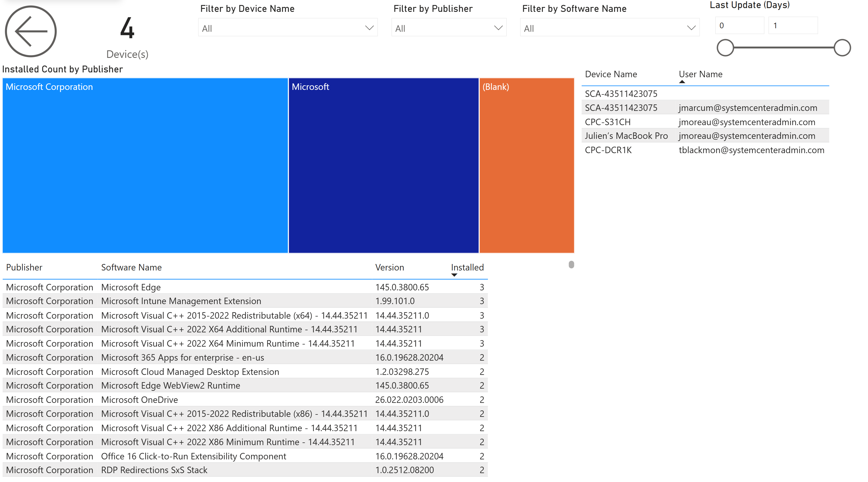
Task: Select the Microsoft Corporation treemap tile
Action: coord(145,166)
